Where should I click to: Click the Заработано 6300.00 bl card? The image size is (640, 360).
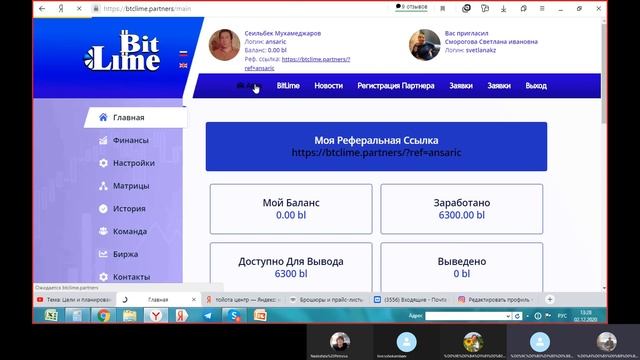[462, 209]
